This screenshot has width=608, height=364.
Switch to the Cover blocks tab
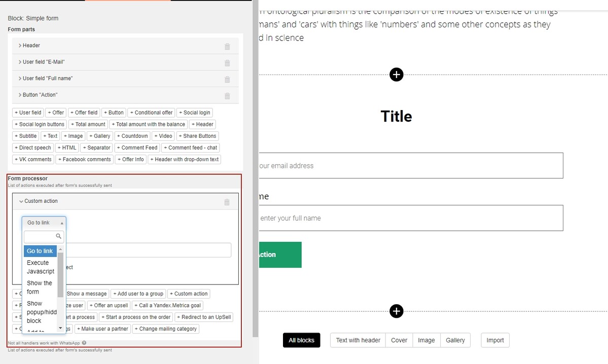(399, 340)
